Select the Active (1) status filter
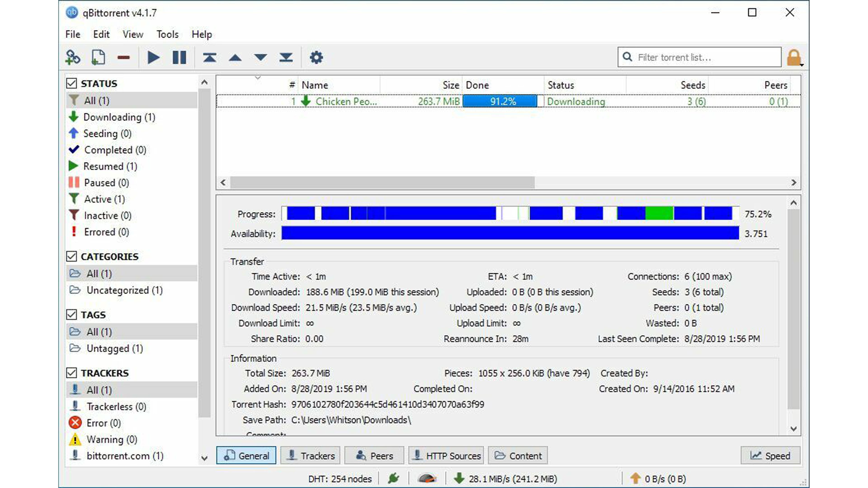The width and height of the screenshot is (868, 488). 132,199
